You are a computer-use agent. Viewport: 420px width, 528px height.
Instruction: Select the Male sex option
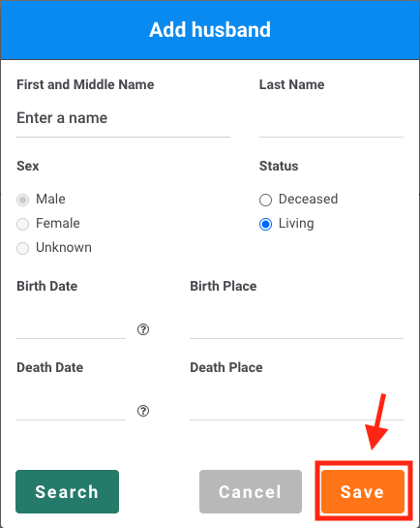click(22, 200)
